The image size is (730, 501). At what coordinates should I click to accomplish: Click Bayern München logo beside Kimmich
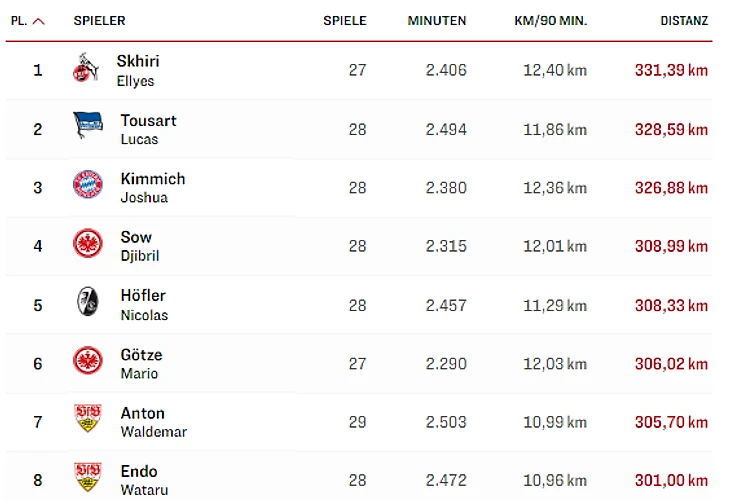tap(87, 186)
